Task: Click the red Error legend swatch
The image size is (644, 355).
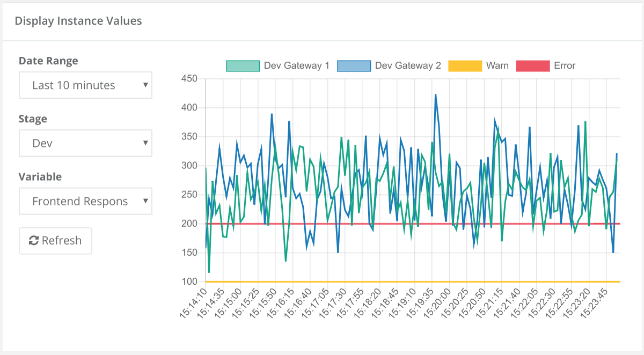Action: click(532, 66)
